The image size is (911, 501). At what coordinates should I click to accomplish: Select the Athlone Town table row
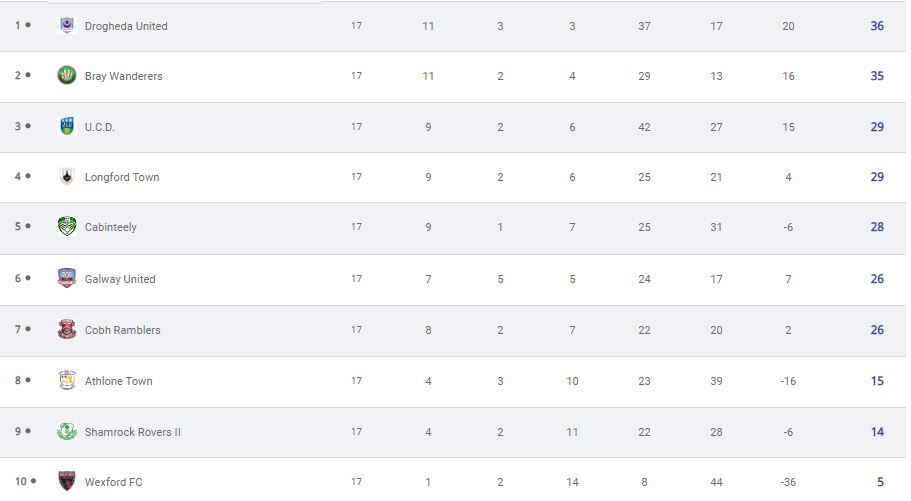point(453,381)
